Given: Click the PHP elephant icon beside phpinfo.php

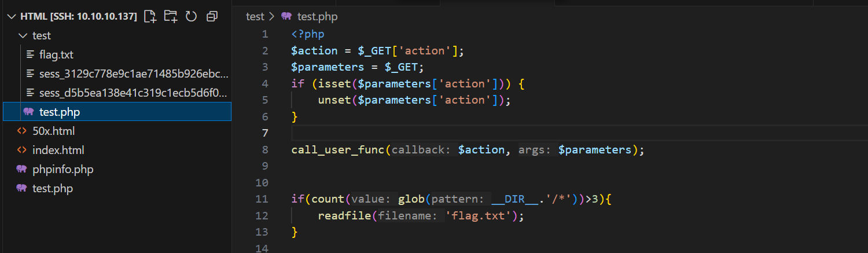Looking at the screenshot, I should tap(22, 169).
